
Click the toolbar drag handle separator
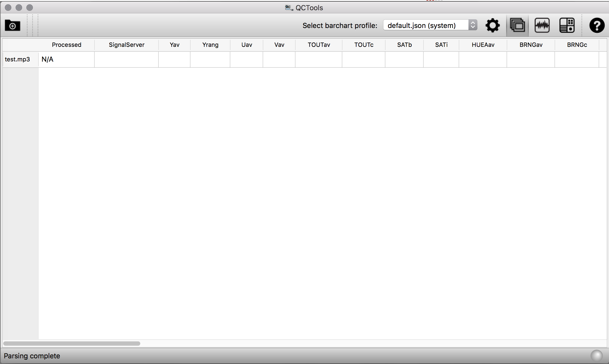coord(33,26)
